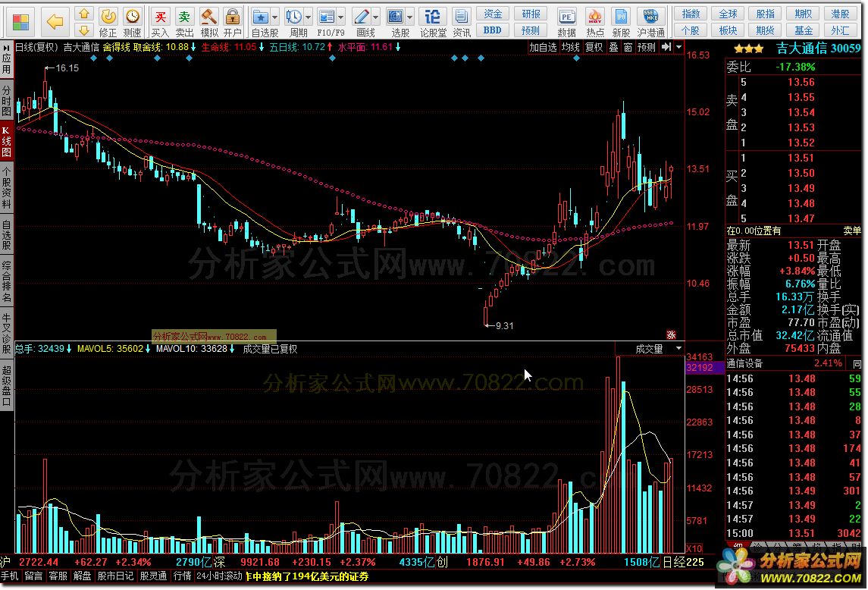868x590 pixels.
Task: Click the 板块 sector button
Action: (728, 30)
